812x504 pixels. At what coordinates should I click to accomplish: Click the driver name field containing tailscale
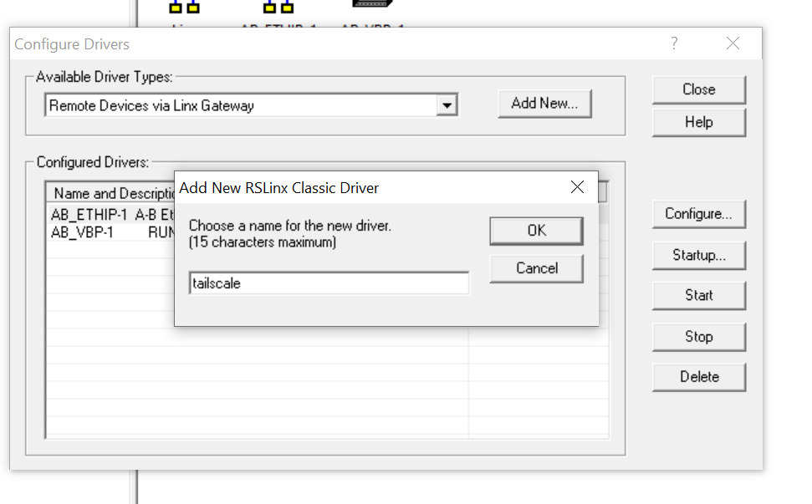(329, 283)
